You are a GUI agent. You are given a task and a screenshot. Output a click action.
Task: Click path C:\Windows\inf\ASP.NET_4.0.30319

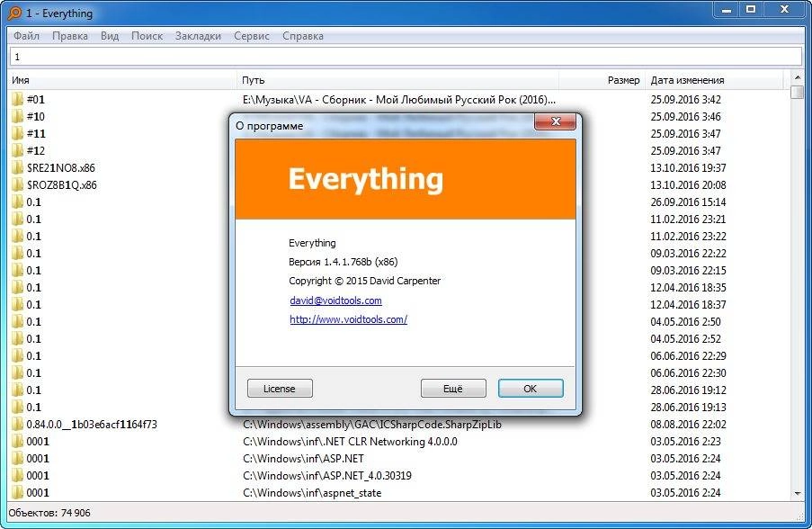point(326,476)
